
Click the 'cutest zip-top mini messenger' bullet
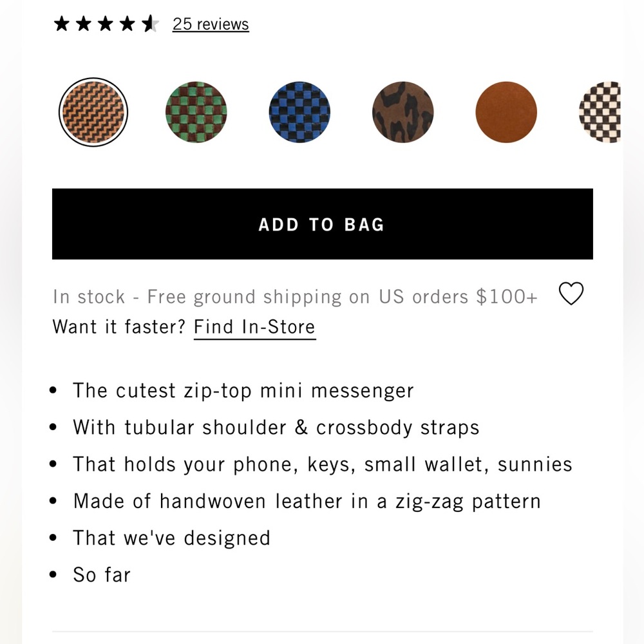point(243,391)
